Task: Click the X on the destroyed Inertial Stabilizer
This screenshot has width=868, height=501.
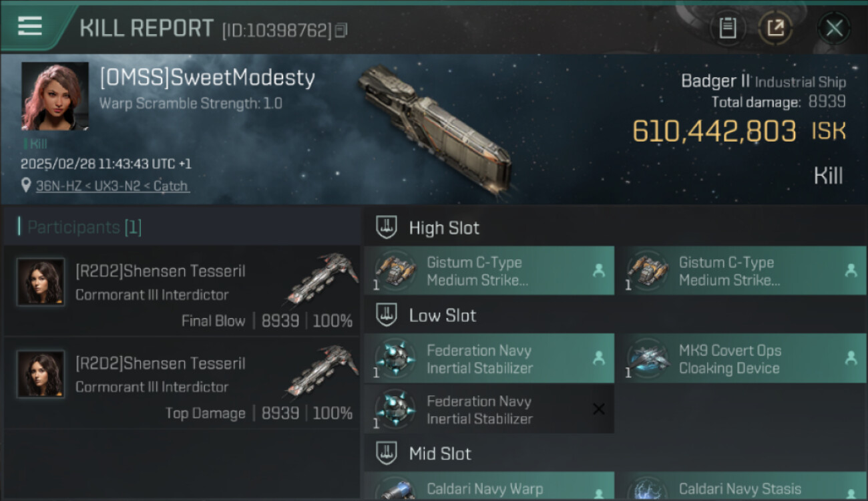Action: click(x=598, y=409)
